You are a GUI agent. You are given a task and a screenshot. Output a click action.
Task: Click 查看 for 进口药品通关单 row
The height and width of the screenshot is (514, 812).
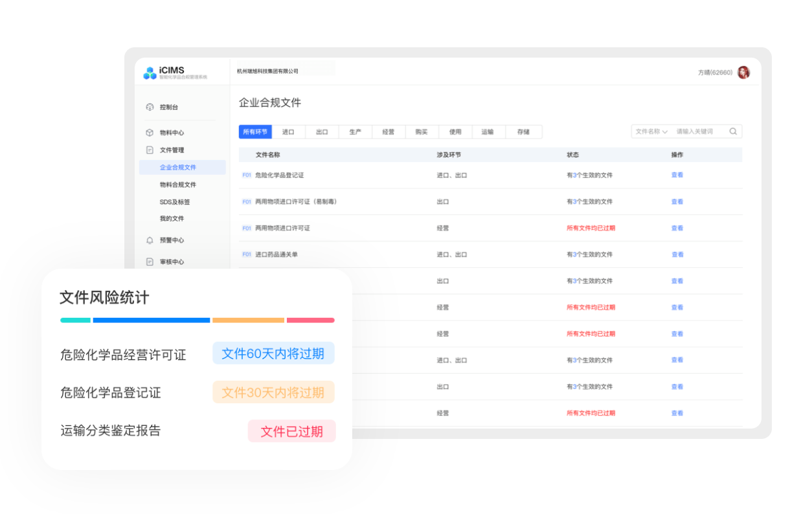pyautogui.click(x=677, y=254)
